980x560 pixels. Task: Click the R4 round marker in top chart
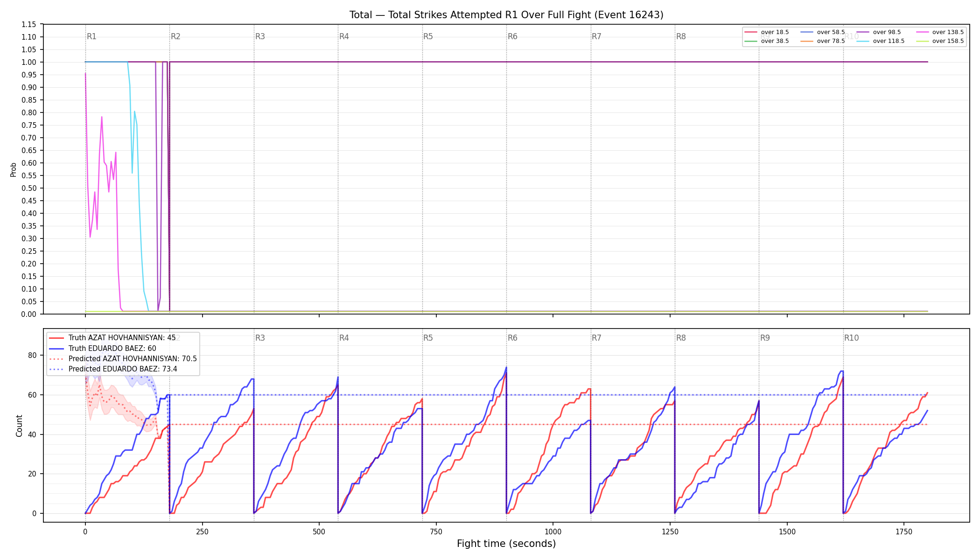tap(344, 36)
